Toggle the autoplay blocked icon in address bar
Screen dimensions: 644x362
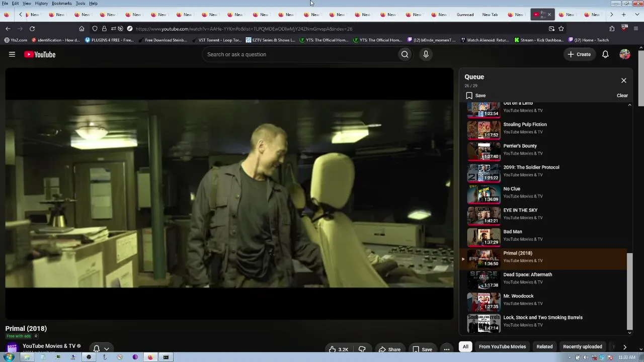tap(121, 29)
